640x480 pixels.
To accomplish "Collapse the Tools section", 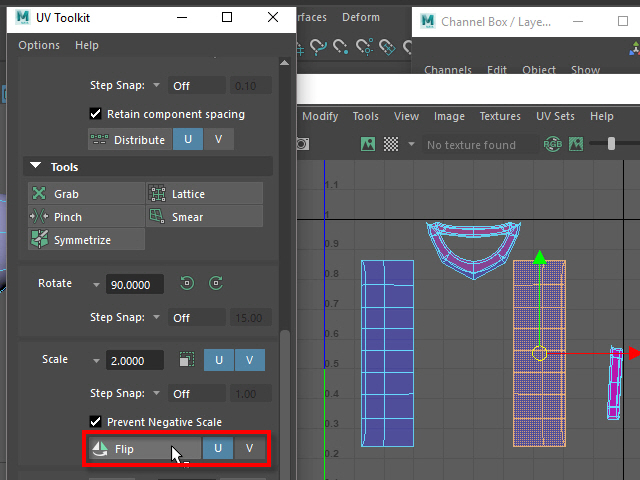I will 37,167.
